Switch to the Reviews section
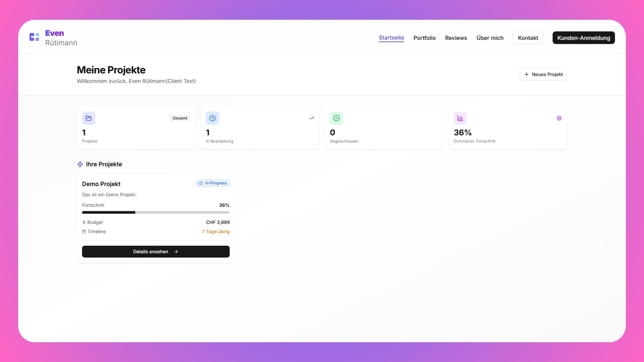Viewport: 644px width, 362px height. coord(456,38)
